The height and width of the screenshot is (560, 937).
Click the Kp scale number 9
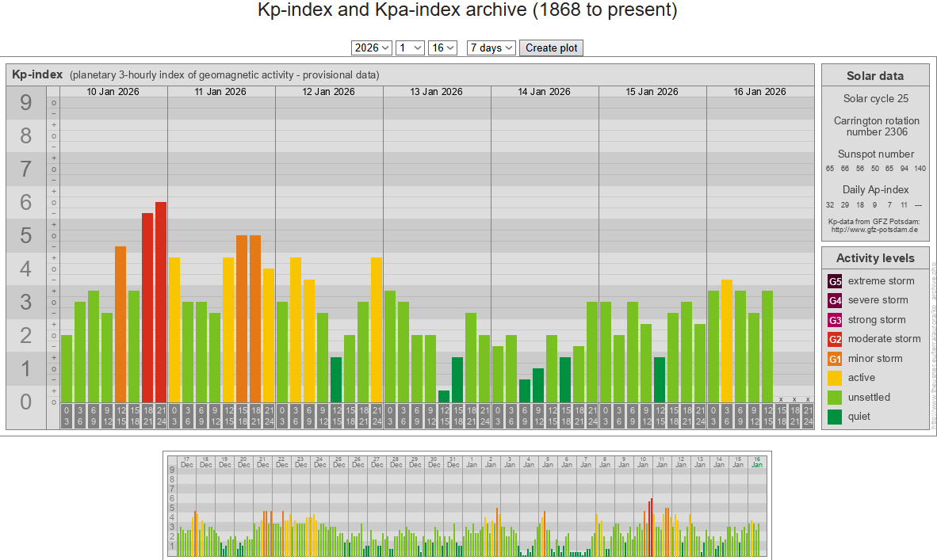click(x=25, y=103)
